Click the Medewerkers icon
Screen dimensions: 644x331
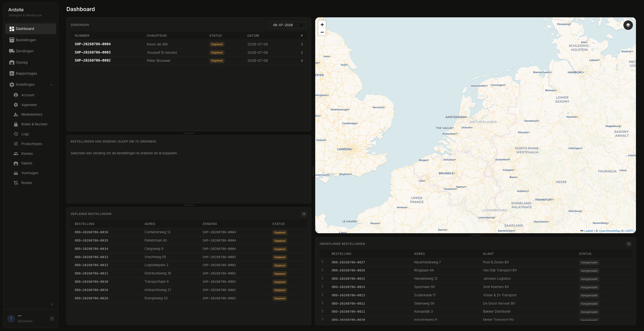pos(16,115)
